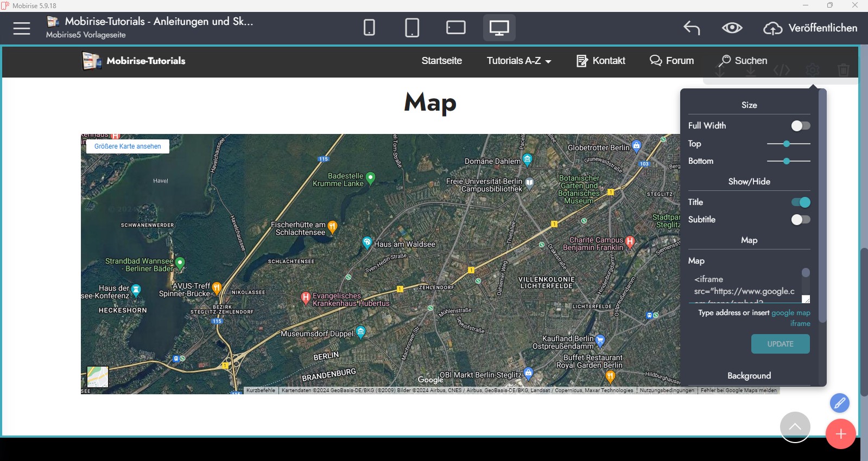This screenshot has width=868, height=461.
Task: Open preview with eye icon
Action: pos(732,28)
